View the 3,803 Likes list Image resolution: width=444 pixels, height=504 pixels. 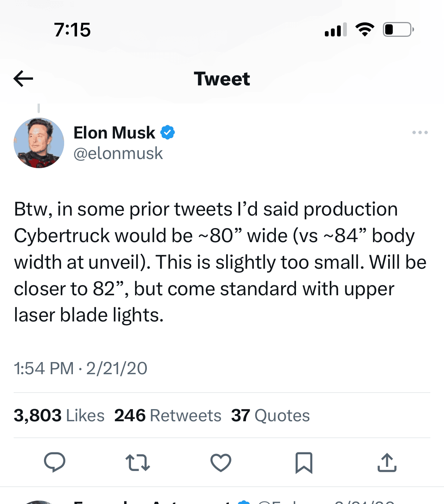click(59, 416)
